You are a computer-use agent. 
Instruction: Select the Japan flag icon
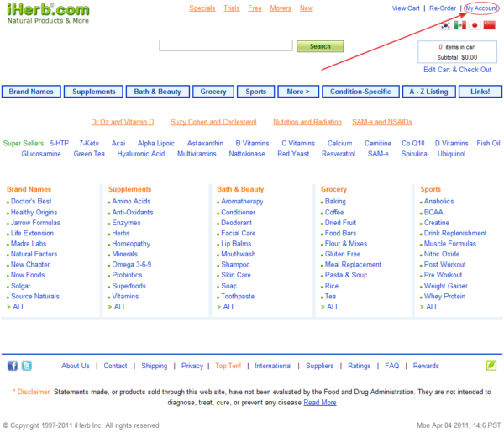[475, 25]
